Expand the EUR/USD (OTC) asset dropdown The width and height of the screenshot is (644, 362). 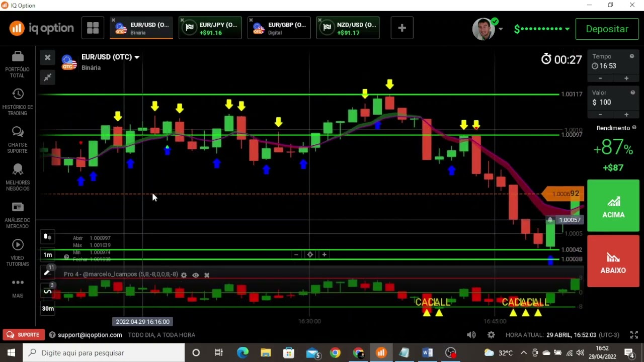(136, 57)
